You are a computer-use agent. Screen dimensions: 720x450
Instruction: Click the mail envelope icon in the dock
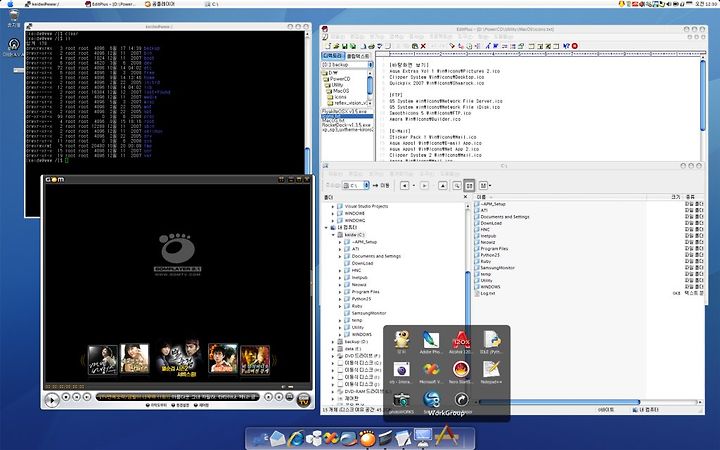pos(278,439)
